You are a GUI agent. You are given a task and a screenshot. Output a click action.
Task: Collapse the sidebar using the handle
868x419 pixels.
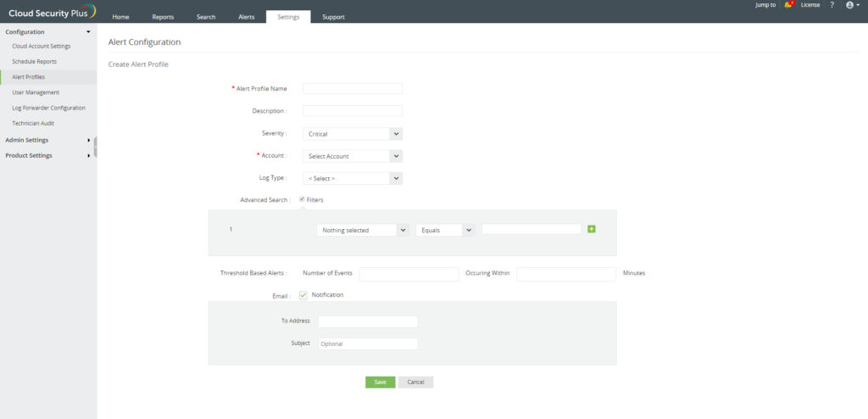coord(95,147)
